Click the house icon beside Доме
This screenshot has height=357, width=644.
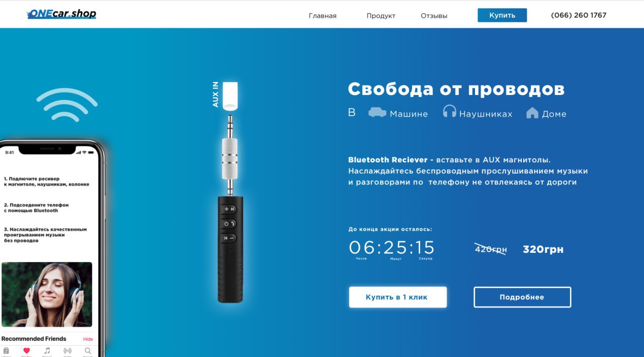coord(532,113)
